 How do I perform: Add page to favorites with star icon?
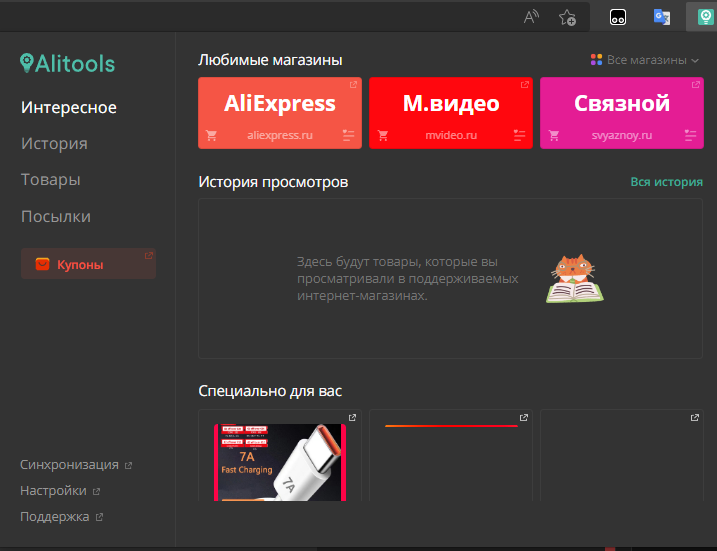(x=567, y=17)
